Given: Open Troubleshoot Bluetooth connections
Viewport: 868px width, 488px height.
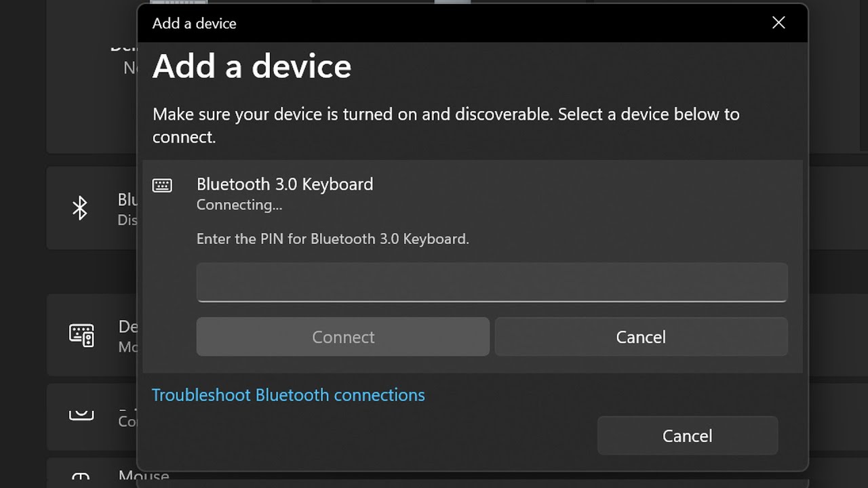Looking at the screenshot, I should (x=288, y=394).
